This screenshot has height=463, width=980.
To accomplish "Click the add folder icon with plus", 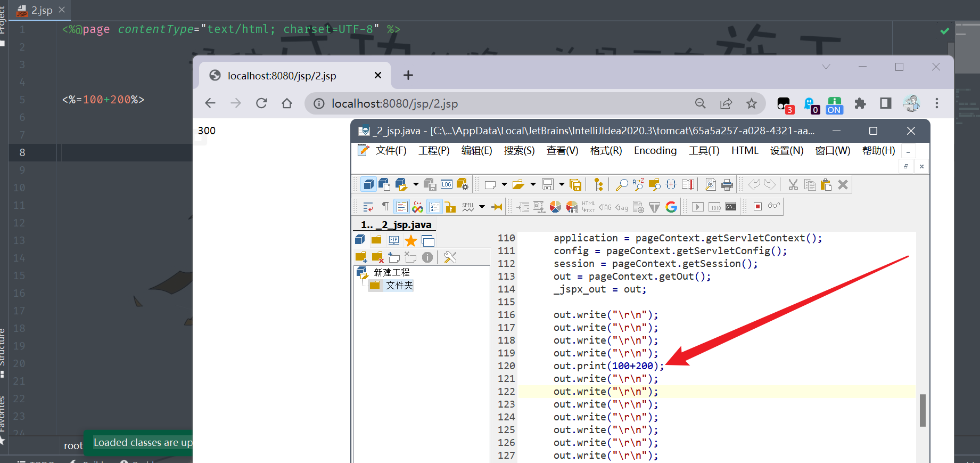I will click(361, 257).
